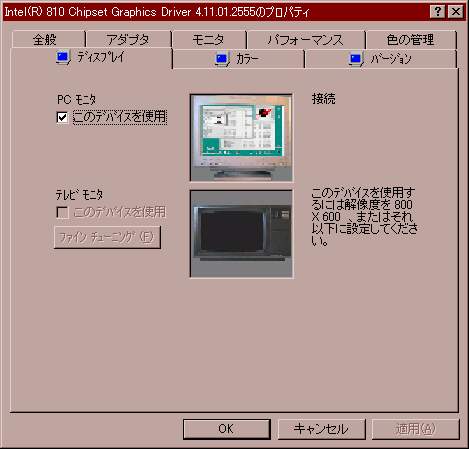Screen dimensions: 469x449
Task: Click the question mark help button
Action: pos(438,12)
